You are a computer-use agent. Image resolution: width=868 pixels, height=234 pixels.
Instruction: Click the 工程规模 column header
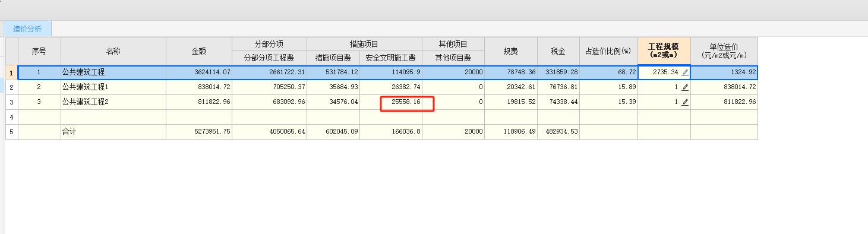(664, 51)
